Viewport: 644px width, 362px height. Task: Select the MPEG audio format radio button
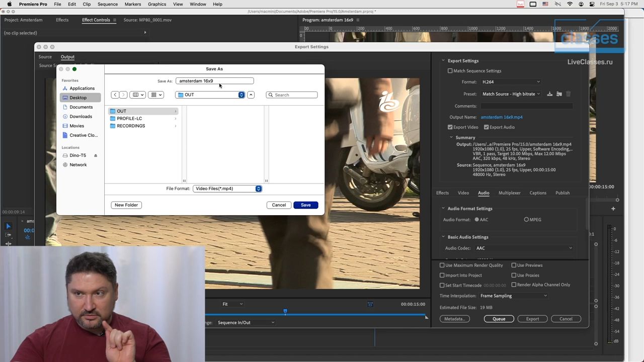526,220
